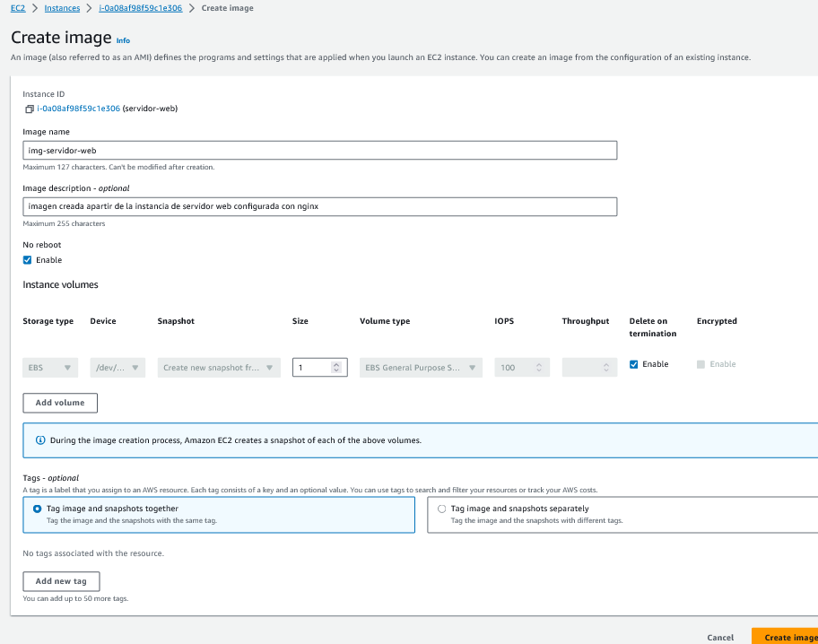Click the info icon in snapshot notice
The height and width of the screenshot is (644, 818).
click(40, 440)
